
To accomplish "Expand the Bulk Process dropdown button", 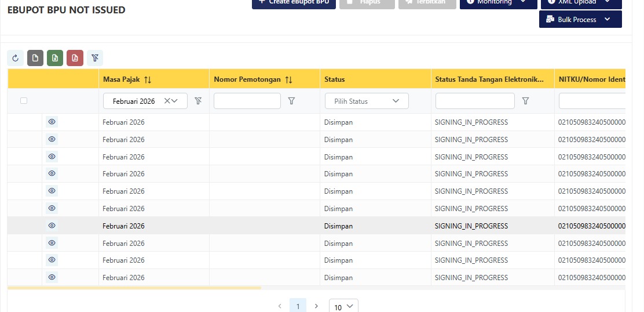I will pyautogui.click(x=580, y=19).
